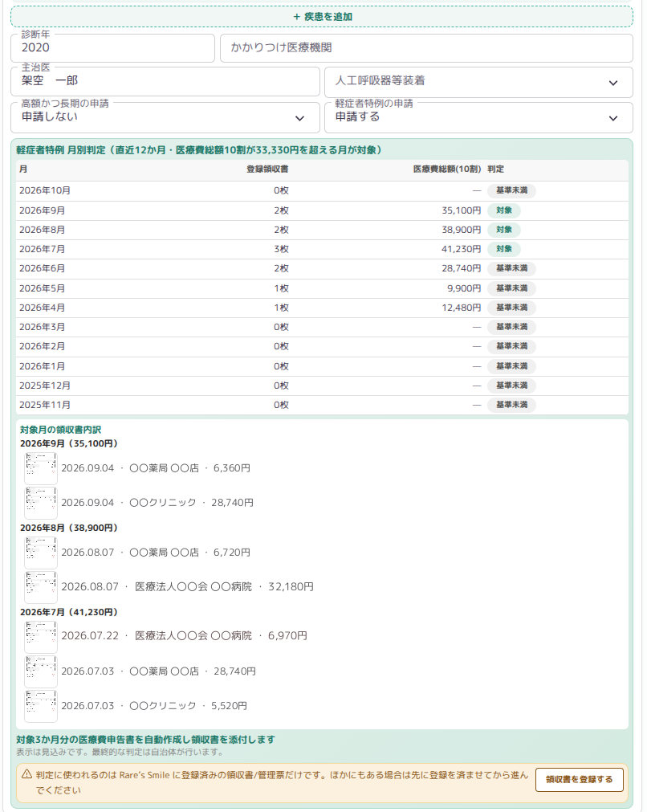
Task: Click the 登録領収書 column header
Action: click(x=267, y=169)
